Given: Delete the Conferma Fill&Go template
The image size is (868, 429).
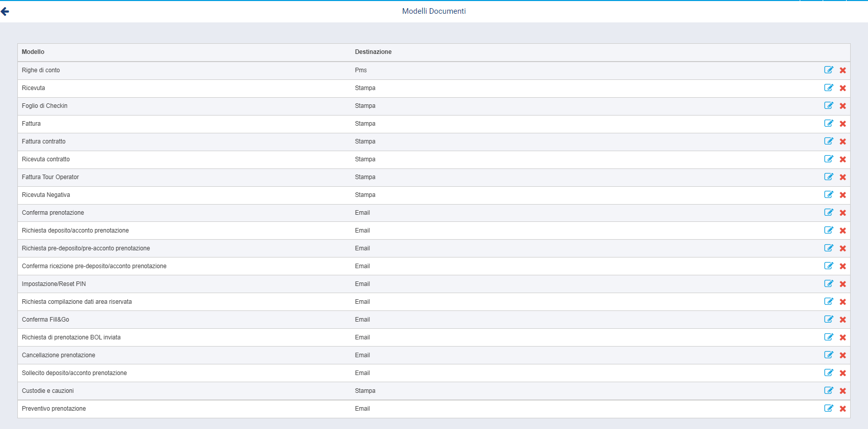Looking at the screenshot, I should 843,320.
